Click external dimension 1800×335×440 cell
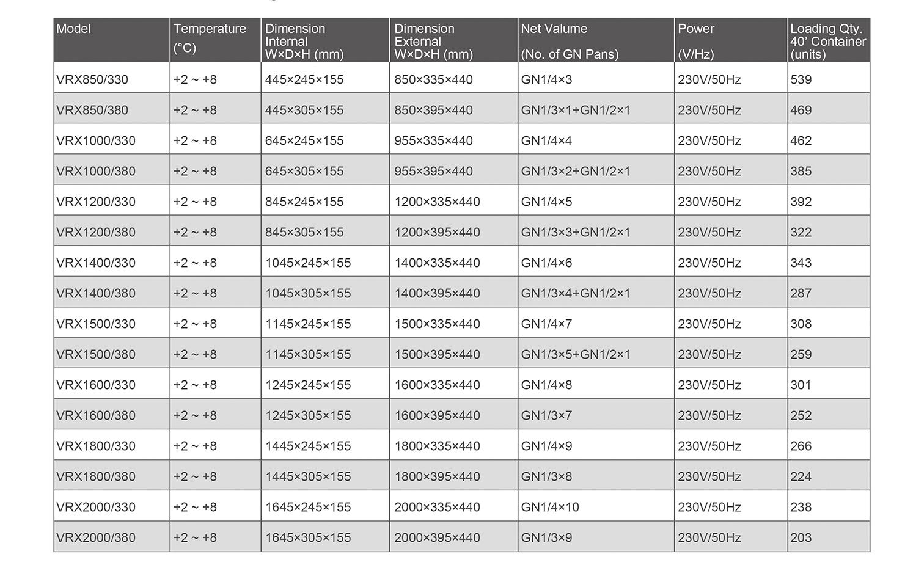Viewport: 924px width, 568px height. (x=437, y=446)
